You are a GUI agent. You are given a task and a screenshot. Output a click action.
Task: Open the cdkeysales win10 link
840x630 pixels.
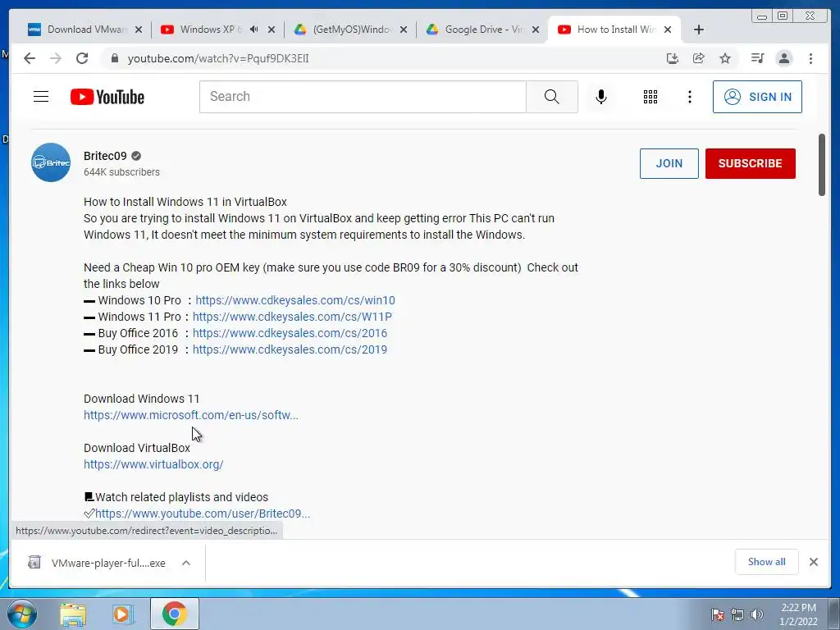point(295,300)
